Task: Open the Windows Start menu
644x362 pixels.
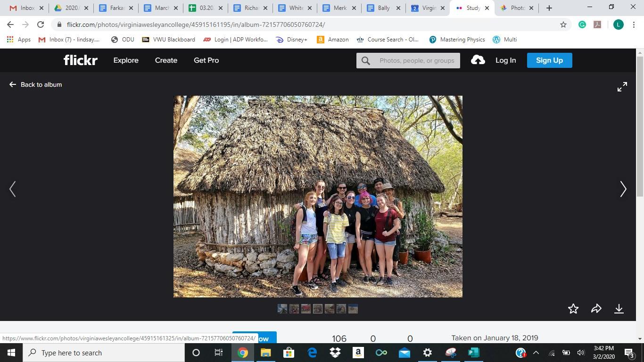Action: pyautogui.click(x=11, y=353)
